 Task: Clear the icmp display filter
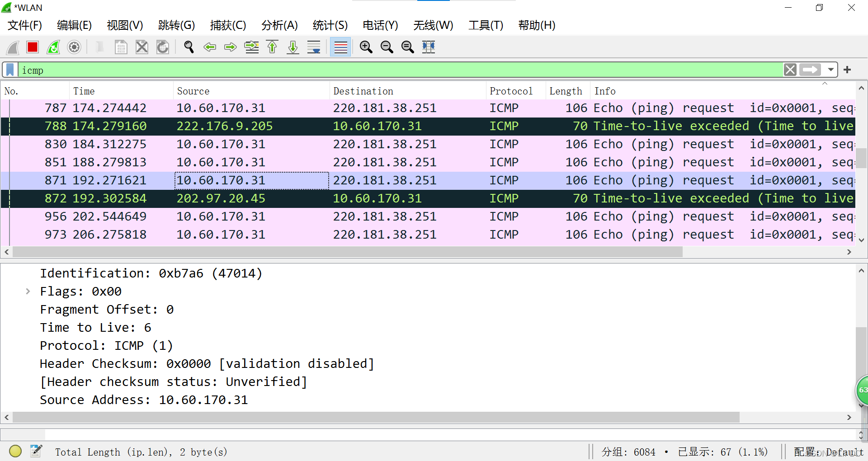click(x=790, y=70)
